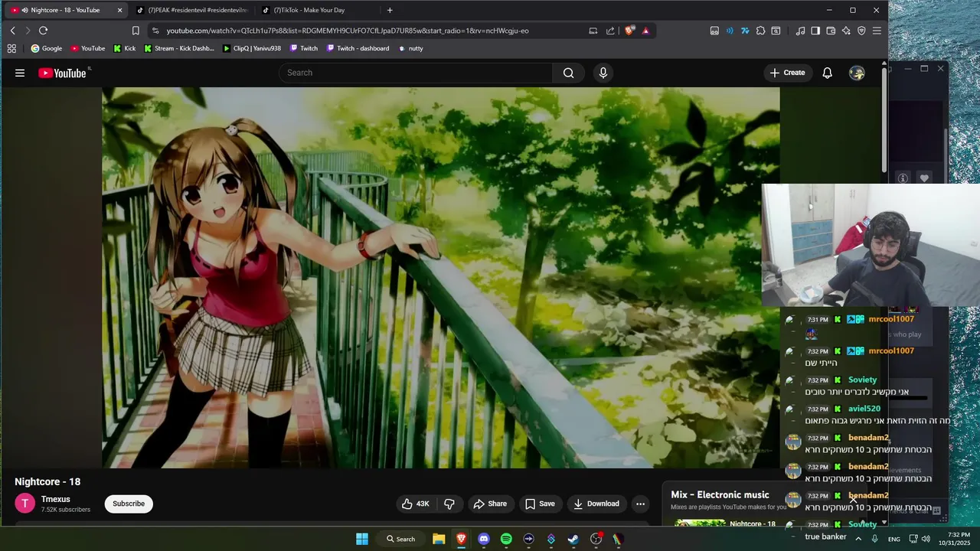The image size is (980, 551).
Task: Subscribe to the Tmexus channel
Action: coord(129,504)
